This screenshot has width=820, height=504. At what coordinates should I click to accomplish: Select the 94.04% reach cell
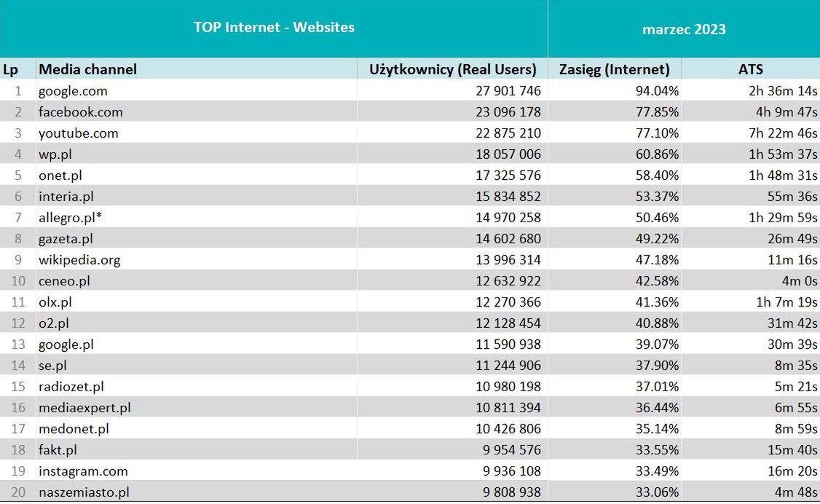coord(658,91)
